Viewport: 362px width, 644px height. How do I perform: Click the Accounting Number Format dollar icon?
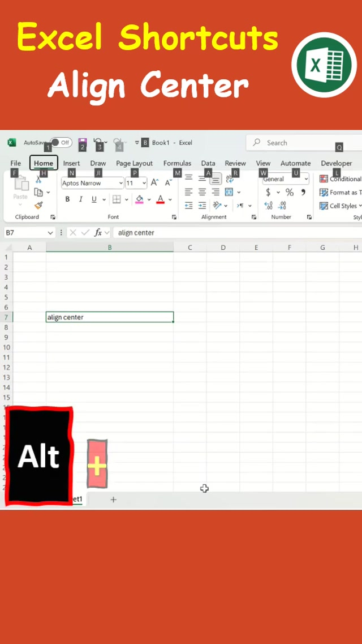click(x=268, y=193)
